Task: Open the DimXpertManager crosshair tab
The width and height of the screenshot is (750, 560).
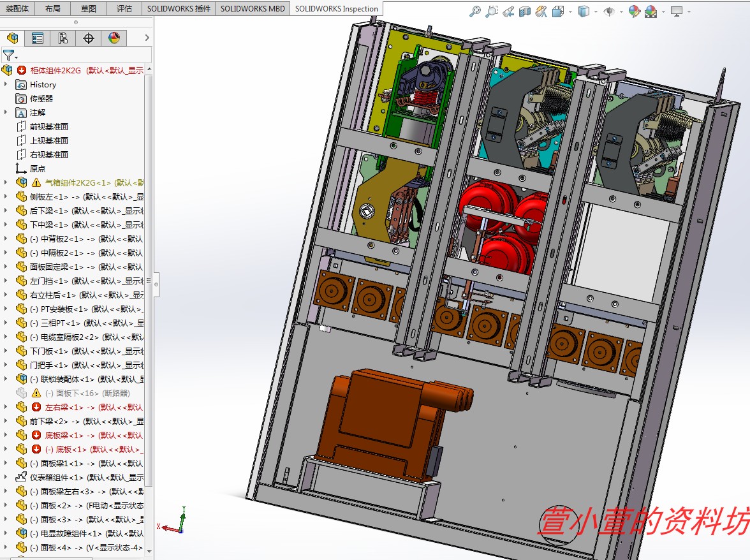Action: [89, 38]
